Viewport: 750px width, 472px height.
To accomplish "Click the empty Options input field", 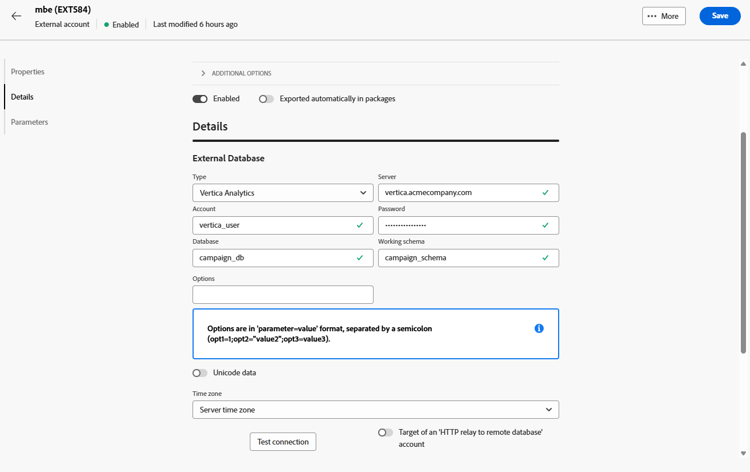I will pyautogui.click(x=282, y=295).
